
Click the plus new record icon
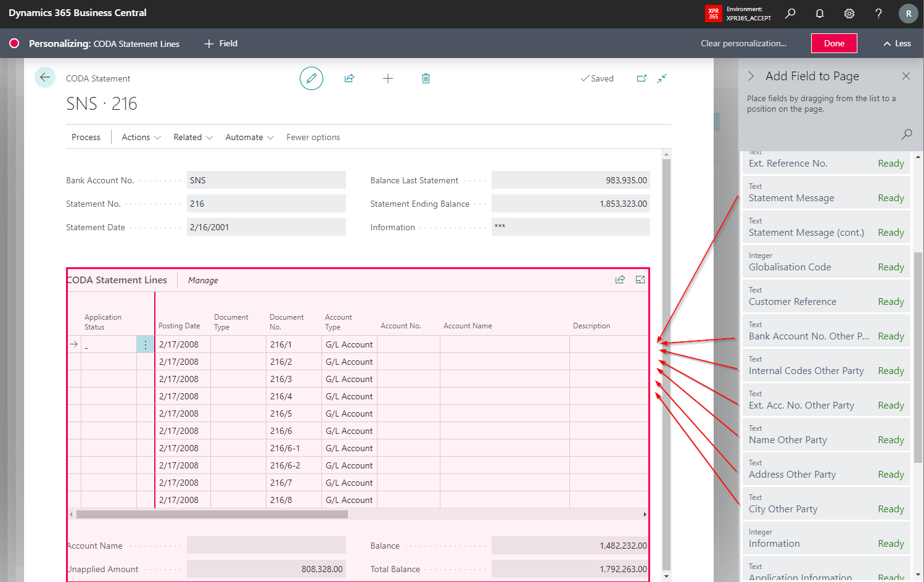point(387,78)
